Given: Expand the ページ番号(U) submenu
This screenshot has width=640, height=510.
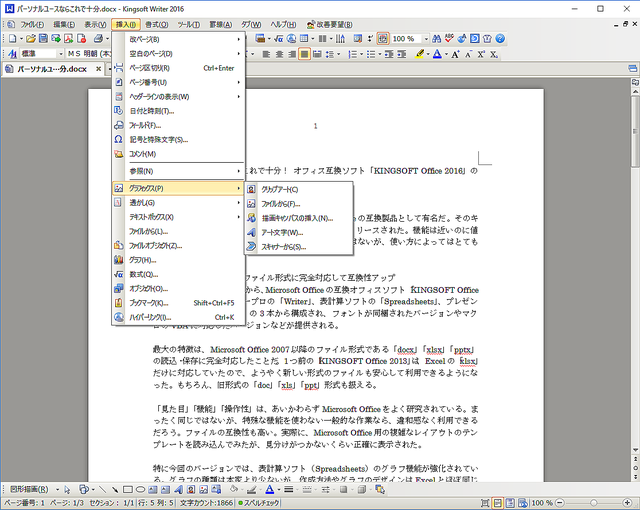Looking at the screenshot, I should (178, 82).
